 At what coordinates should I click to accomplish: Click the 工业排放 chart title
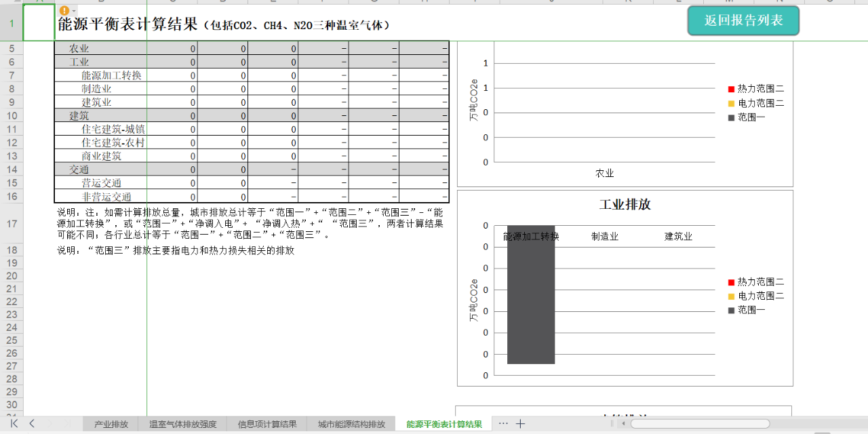tap(625, 204)
